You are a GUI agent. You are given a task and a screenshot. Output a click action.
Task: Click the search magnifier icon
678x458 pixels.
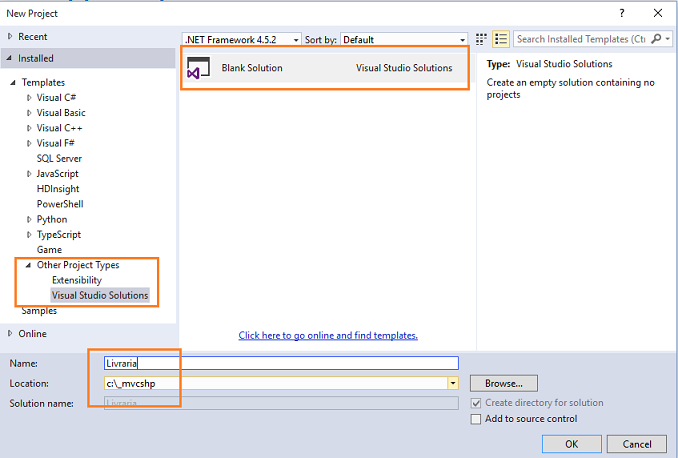tap(656, 39)
